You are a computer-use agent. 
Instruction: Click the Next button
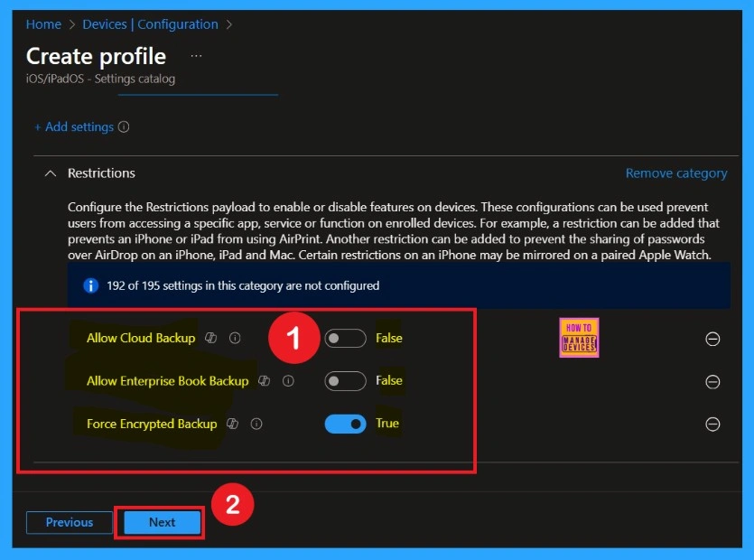pos(161,522)
